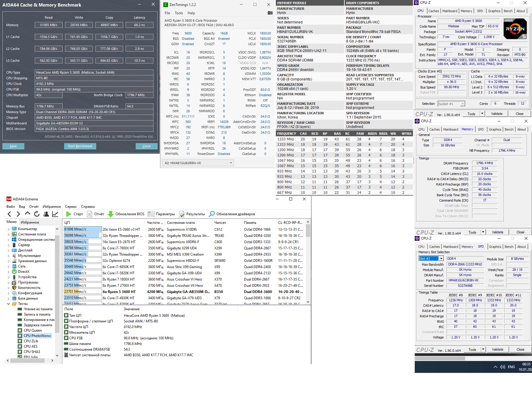The height and width of the screenshot is (399, 532).
Task: Open the CPU Queen test
Action: (30, 330)
